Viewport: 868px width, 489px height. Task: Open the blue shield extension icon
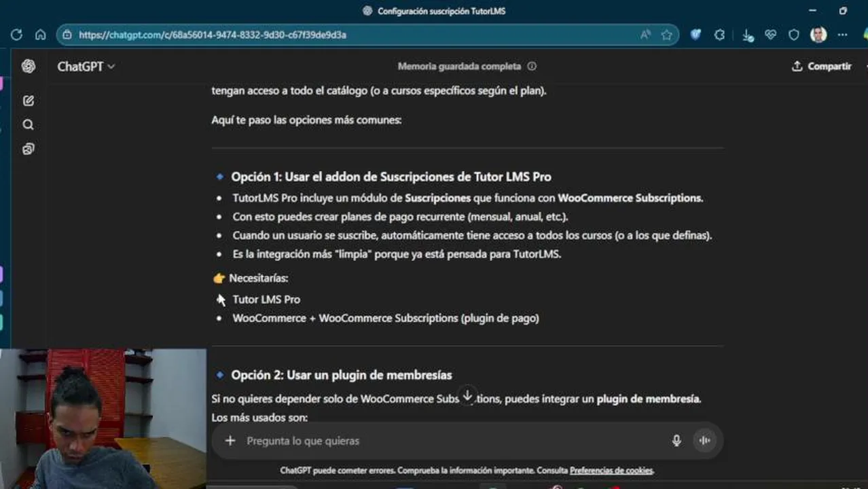click(x=695, y=35)
